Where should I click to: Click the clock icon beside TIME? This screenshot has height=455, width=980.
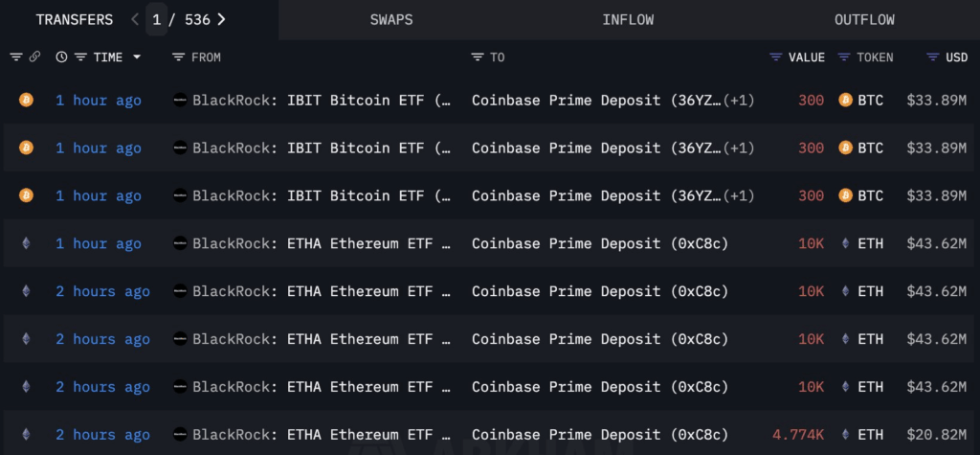pyautogui.click(x=62, y=57)
